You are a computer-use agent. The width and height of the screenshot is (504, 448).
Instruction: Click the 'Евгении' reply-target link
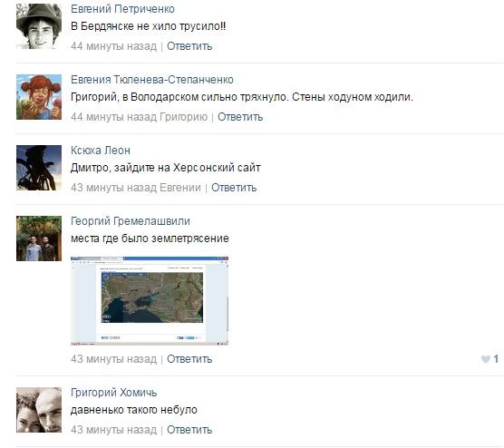click(x=180, y=188)
